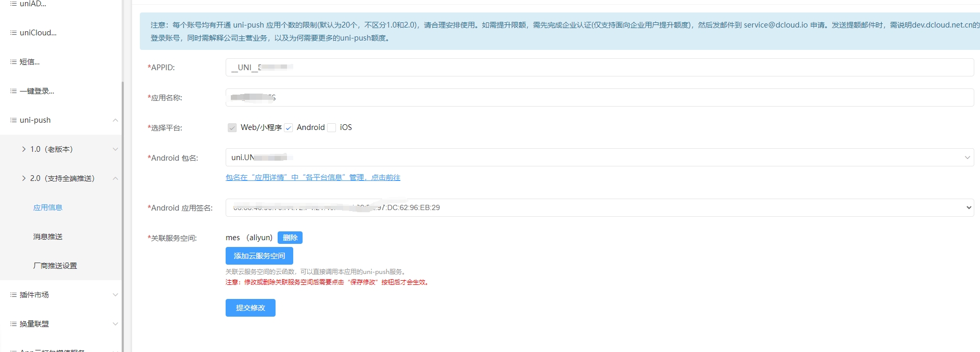Select 应用信息 in the sidebar

click(48, 207)
